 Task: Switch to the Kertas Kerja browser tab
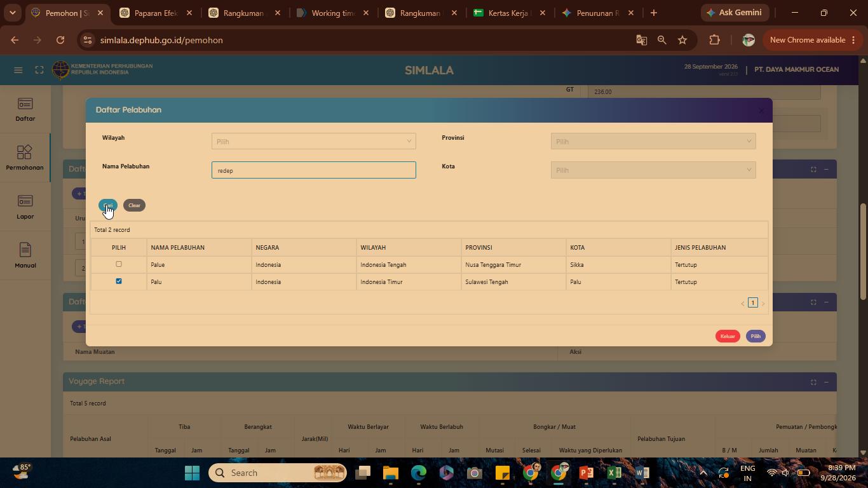[x=508, y=13]
